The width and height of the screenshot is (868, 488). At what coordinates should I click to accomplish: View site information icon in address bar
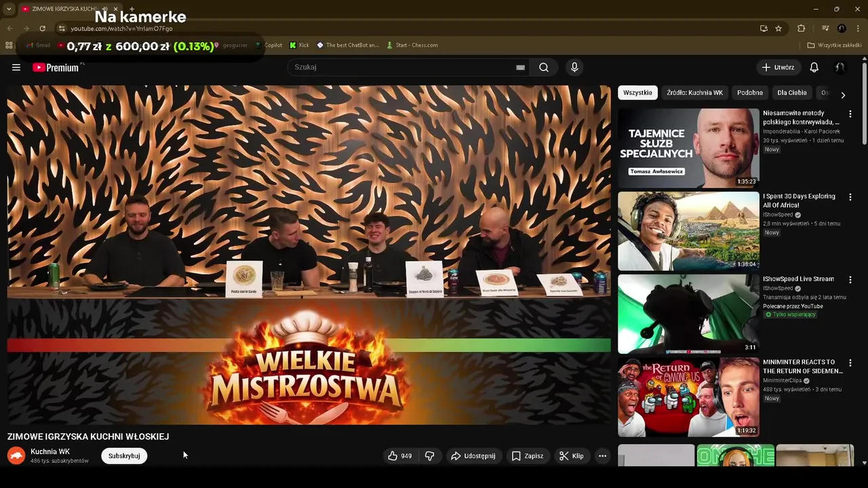coord(62,28)
